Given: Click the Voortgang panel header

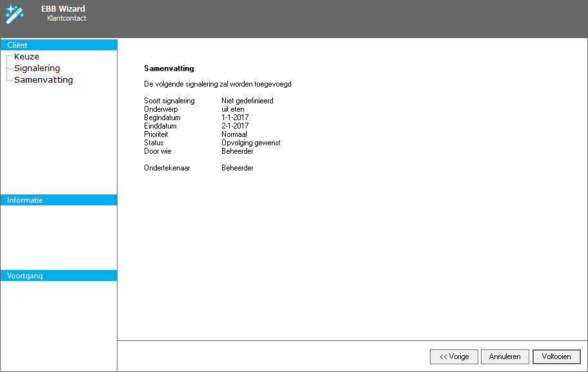Looking at the screenshot, I should click(59, 276).
